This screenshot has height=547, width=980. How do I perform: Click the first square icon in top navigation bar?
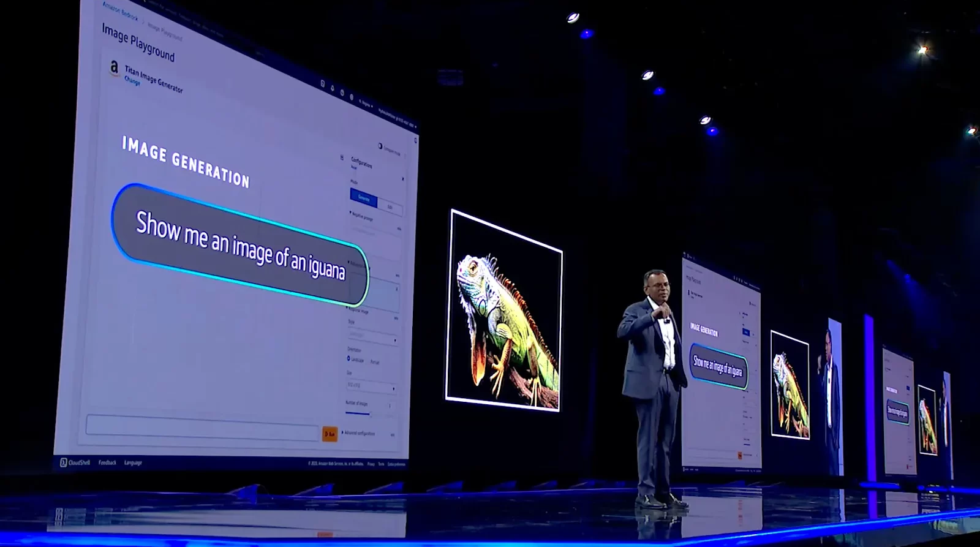323,84
